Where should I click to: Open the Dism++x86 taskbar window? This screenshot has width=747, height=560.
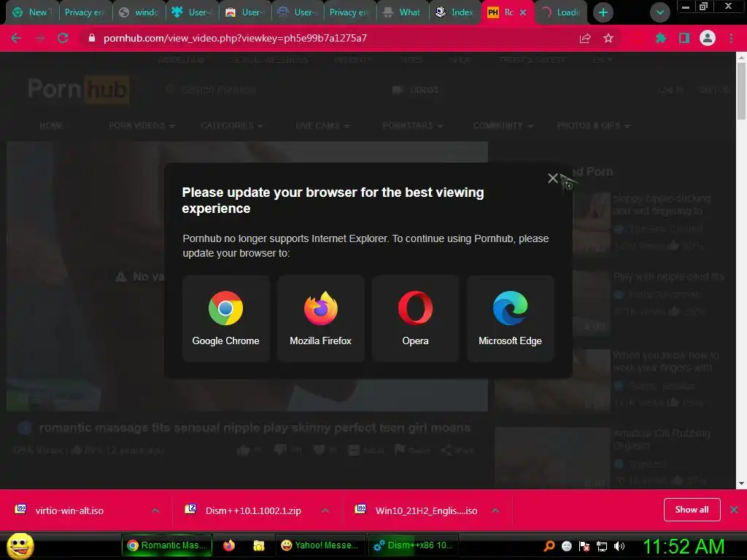click(x=414, y=545)
